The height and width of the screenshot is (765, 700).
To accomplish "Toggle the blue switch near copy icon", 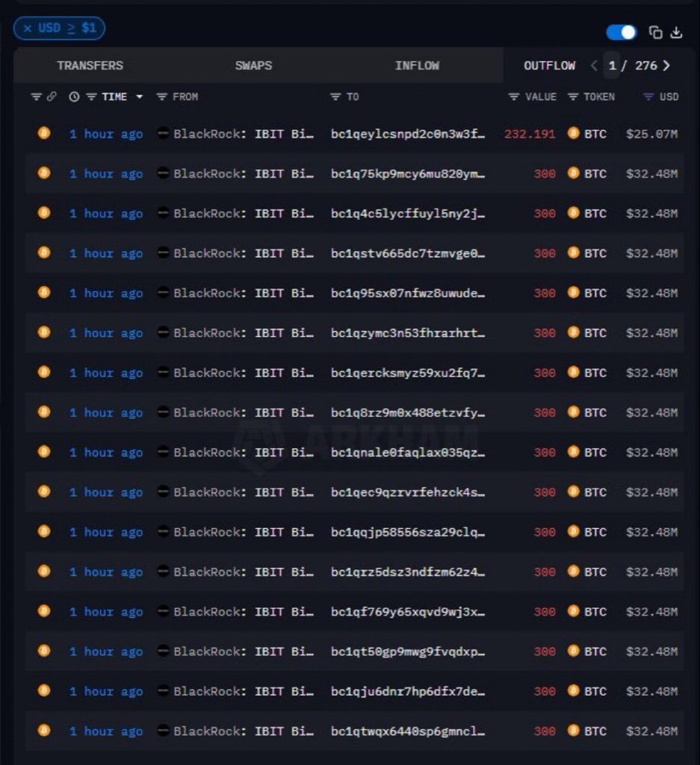I will 622,32.
